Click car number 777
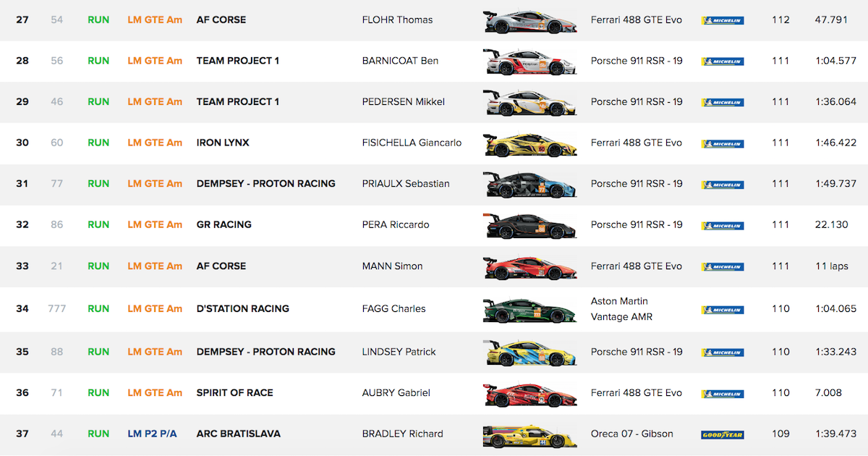 [57, 308]
